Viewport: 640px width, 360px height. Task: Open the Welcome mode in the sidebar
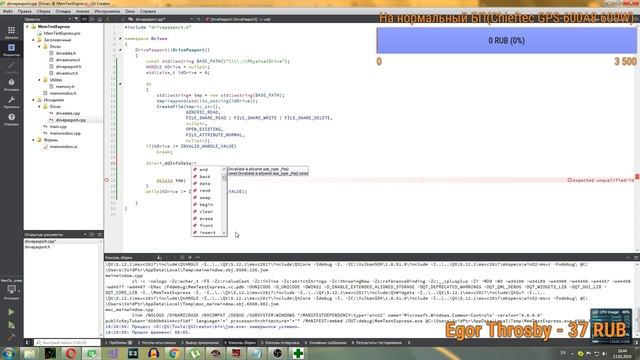tap(11, 31)
